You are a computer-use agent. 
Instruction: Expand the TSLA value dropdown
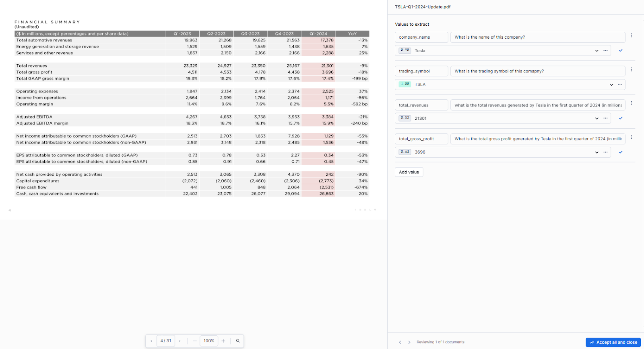point(611,84)
